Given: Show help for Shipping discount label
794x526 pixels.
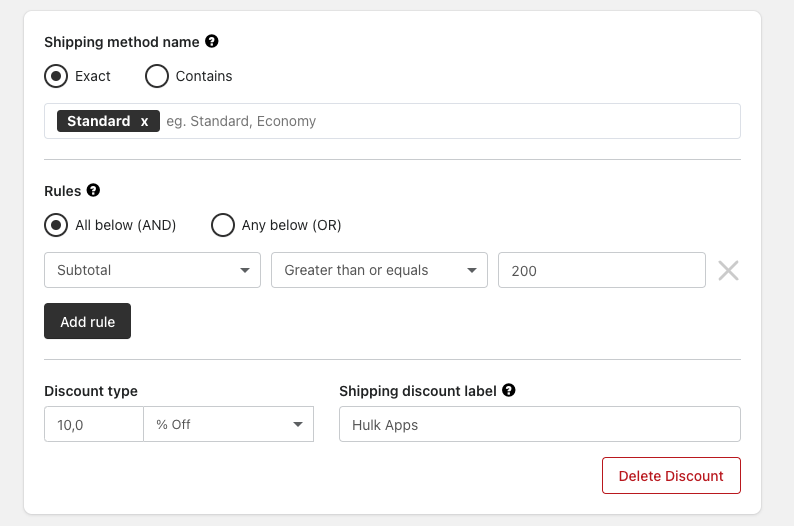Looking at the screenshot, I should [x=509, y=390].
